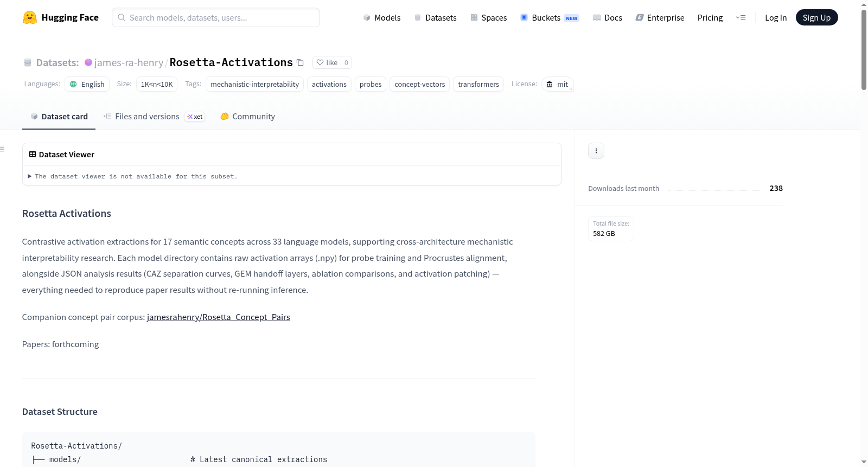Open jamesrahenry/Rosetta_Concept_Pairs link
Viewport: 868px width, 467px height.
coord(219,317)
